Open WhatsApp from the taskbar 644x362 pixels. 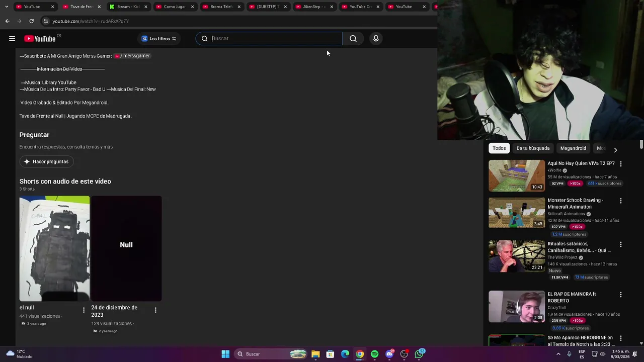point(419,354)
